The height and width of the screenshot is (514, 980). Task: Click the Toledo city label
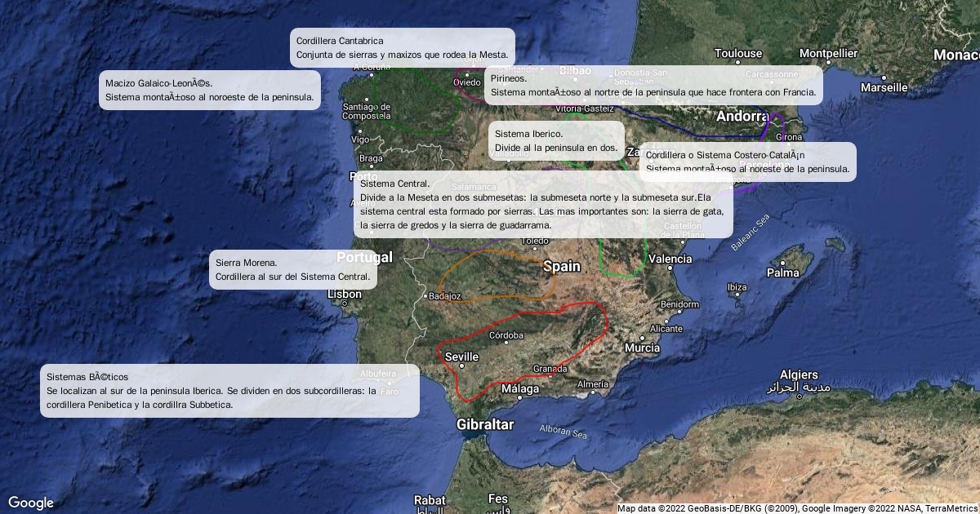(535, 241)
